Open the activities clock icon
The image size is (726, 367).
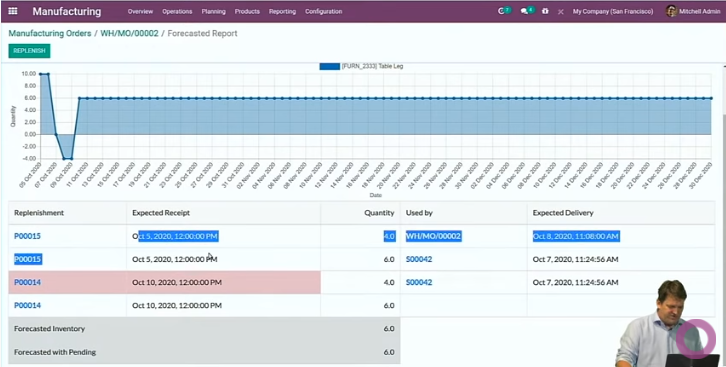tap(501, 11)
